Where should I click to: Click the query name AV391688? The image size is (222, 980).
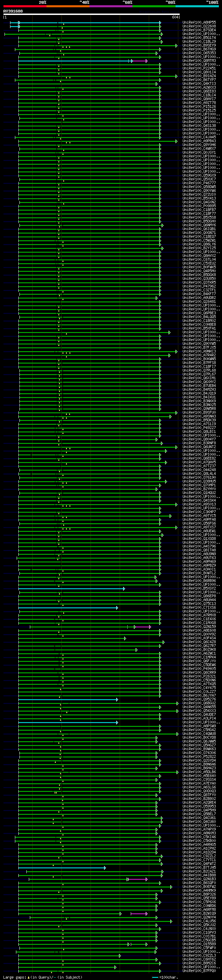tap(13, 11)
